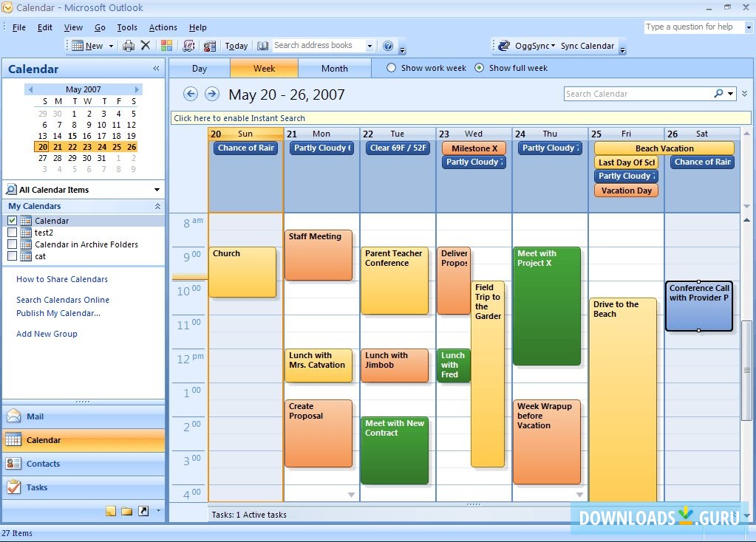Open the File menu
This screenshot has height=542, width=756.
(x=18, y=27)
